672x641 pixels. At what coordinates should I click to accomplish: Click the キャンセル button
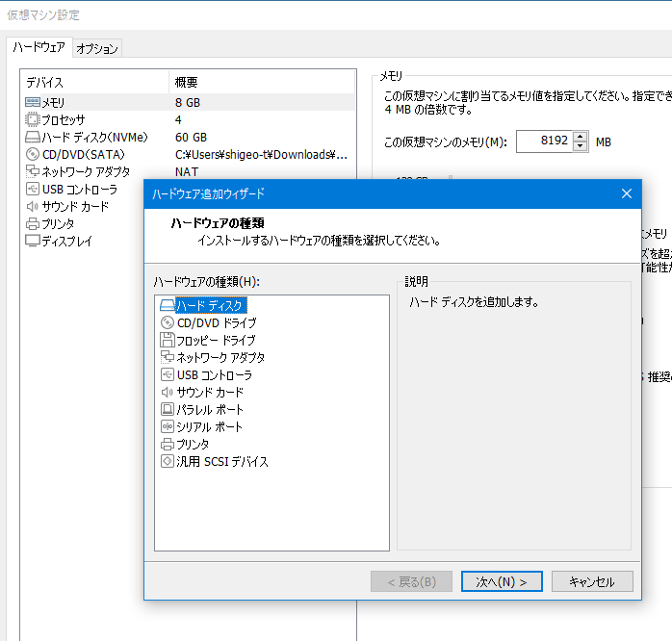pyautogui.click(x=592, y=581)
